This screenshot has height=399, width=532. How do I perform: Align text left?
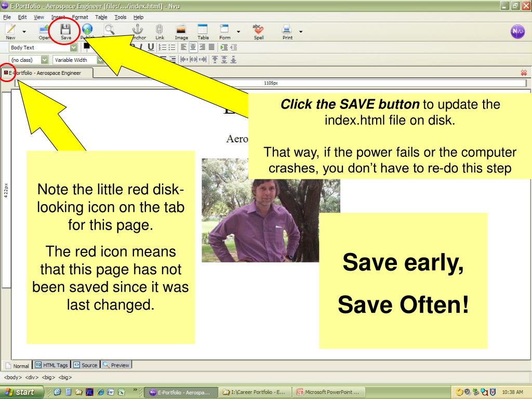pyautogui.click(x=183, y=47)
